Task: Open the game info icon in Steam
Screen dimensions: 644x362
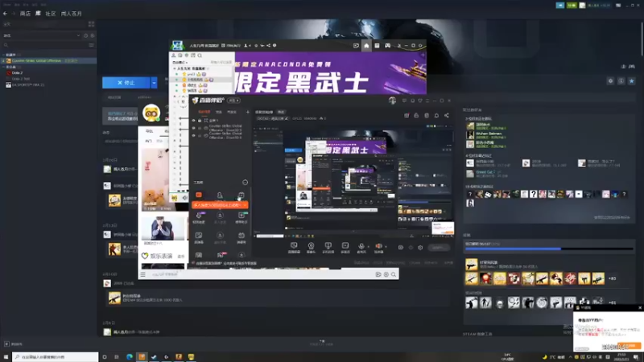Action: click(x=621, y=81)
